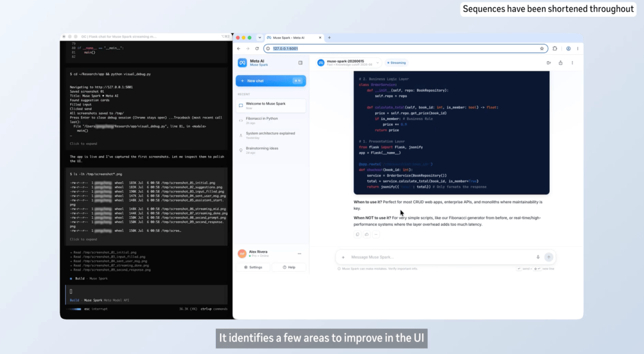This screenshot has width=644, height=354.
Task: Collapse the Meta AI sidebar panel icon
Action: (300, 63)
